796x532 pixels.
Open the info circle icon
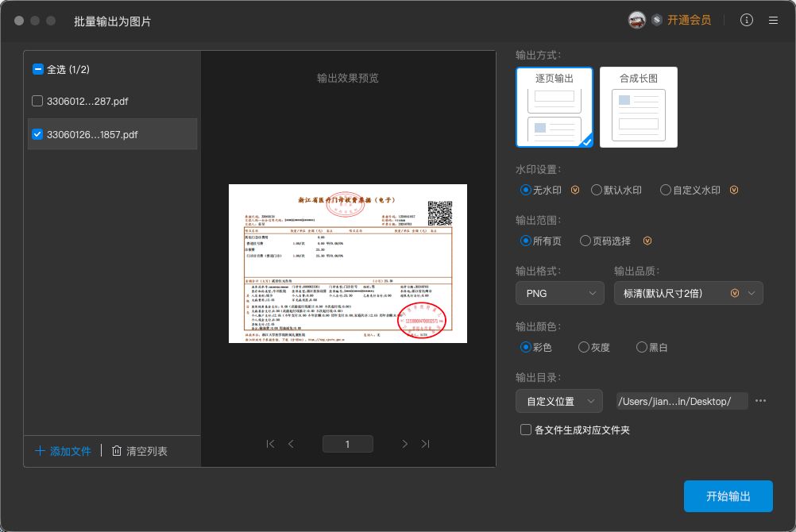[x=746, y=21]
